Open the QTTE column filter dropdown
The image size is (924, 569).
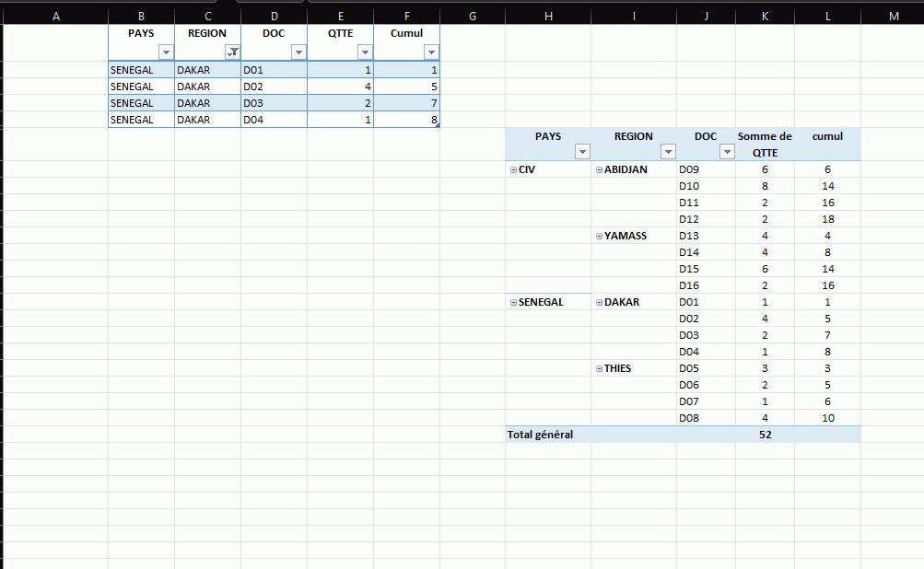click(365, 52)
